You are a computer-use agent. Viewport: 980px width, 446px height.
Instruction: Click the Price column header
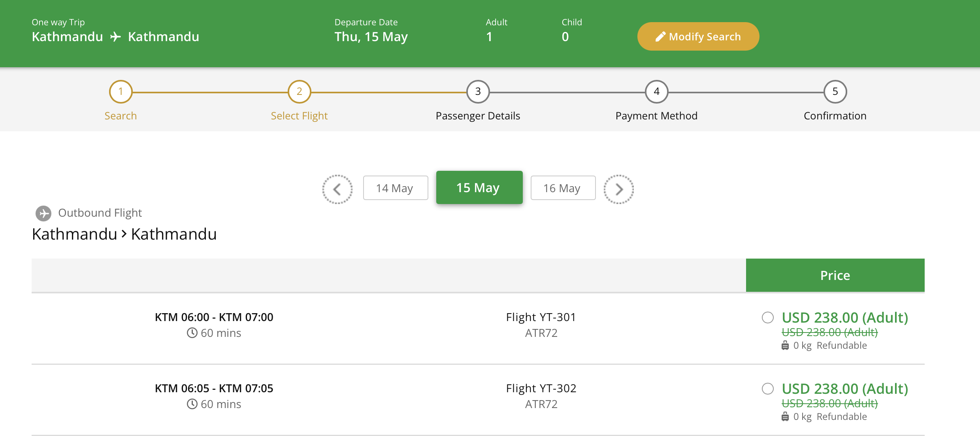point(835,275)
